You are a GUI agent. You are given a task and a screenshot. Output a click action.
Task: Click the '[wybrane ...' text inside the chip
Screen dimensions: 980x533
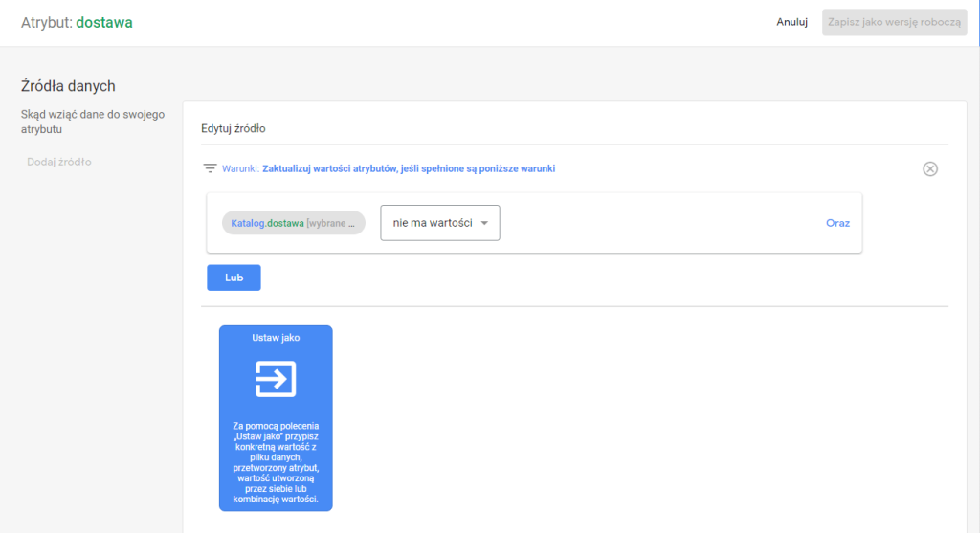click(330, 223)
